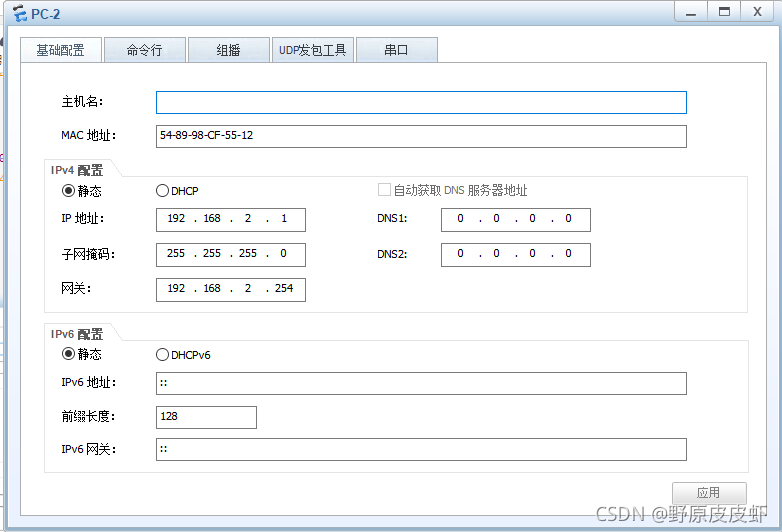Click the IPv6 网关 input field

(x=421, y=449)
